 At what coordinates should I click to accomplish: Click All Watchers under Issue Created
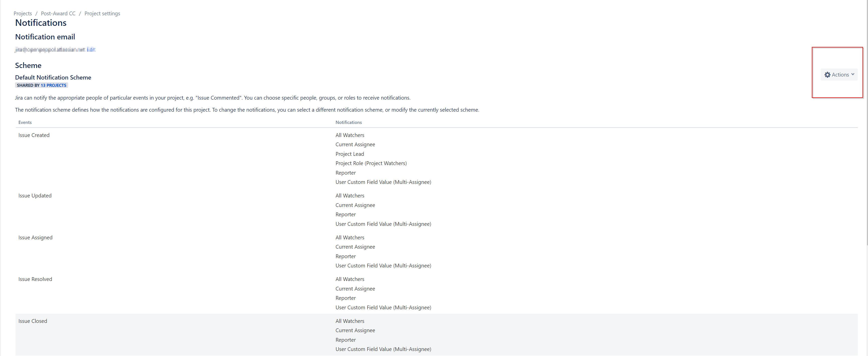pos(350,135)
